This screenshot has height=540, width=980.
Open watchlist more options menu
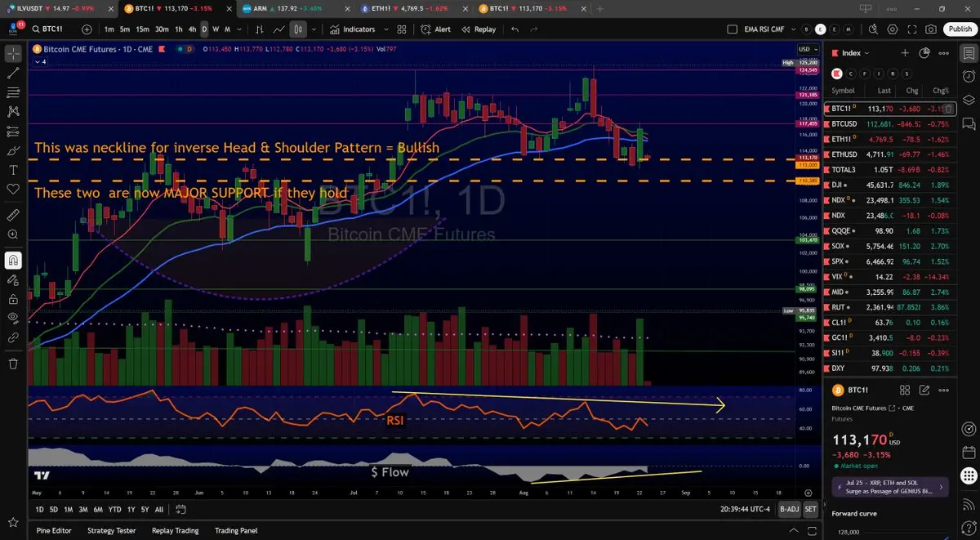pos(944,53)
